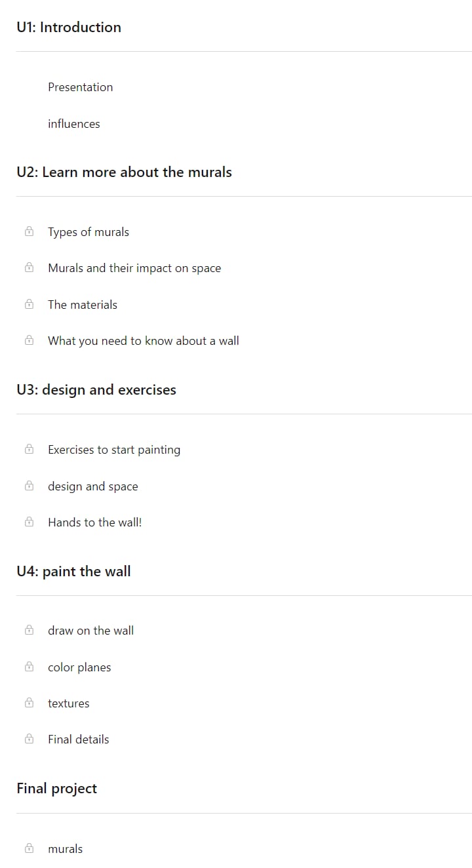Click lock icon beside color planes

tap(29, 667)
